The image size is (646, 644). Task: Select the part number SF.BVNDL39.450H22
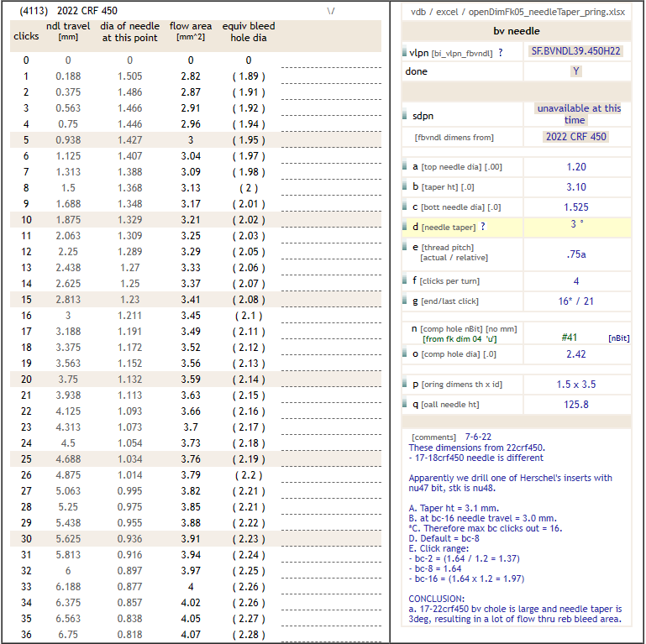[x=576, y=51]
